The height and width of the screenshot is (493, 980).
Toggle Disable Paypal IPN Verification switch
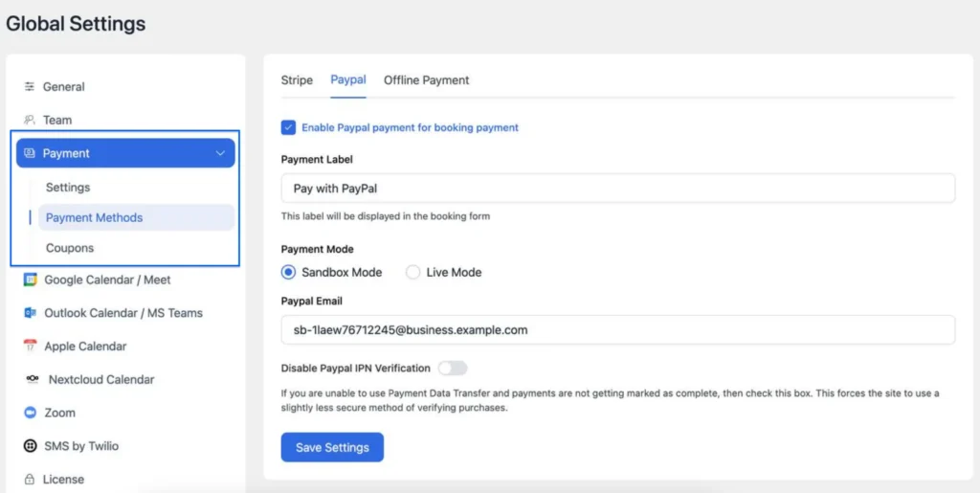click(x=453, y=368)
